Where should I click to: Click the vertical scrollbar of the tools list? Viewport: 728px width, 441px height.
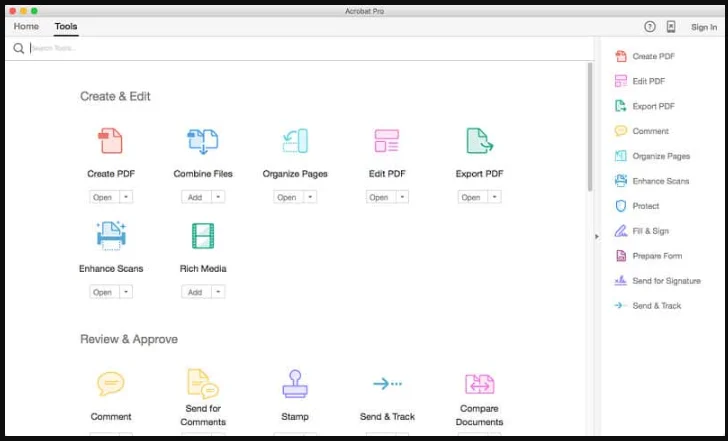point(590,127)
